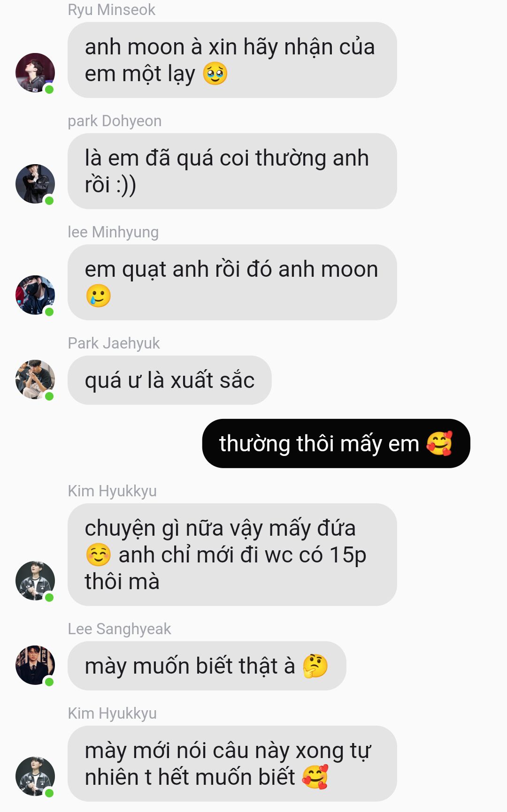
Task: Tap hearts emoji after 'hết muốn biết'
Action: point(315,777)
